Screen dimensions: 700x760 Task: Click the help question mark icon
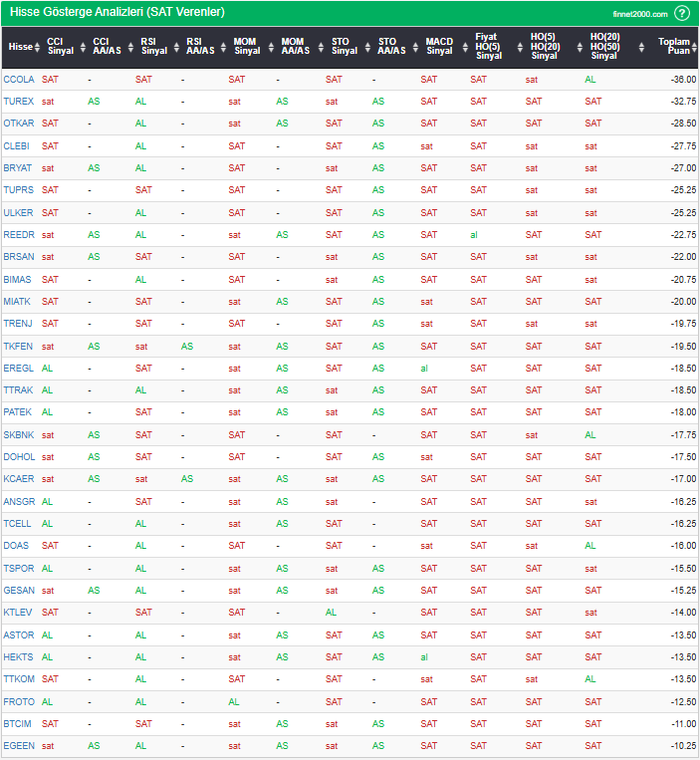pyautogui.click(x=681, y=13)
